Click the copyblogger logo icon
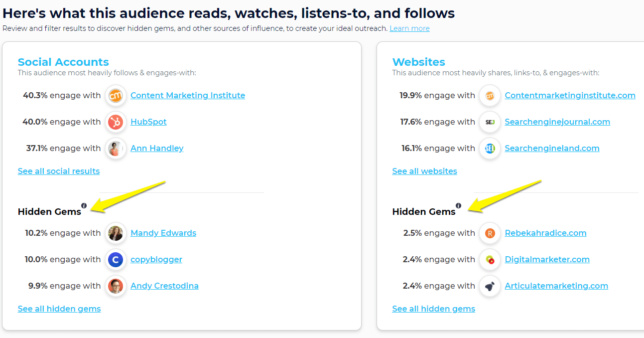The width and height of the screenshot is (644, 338). (x=116, y=260)
